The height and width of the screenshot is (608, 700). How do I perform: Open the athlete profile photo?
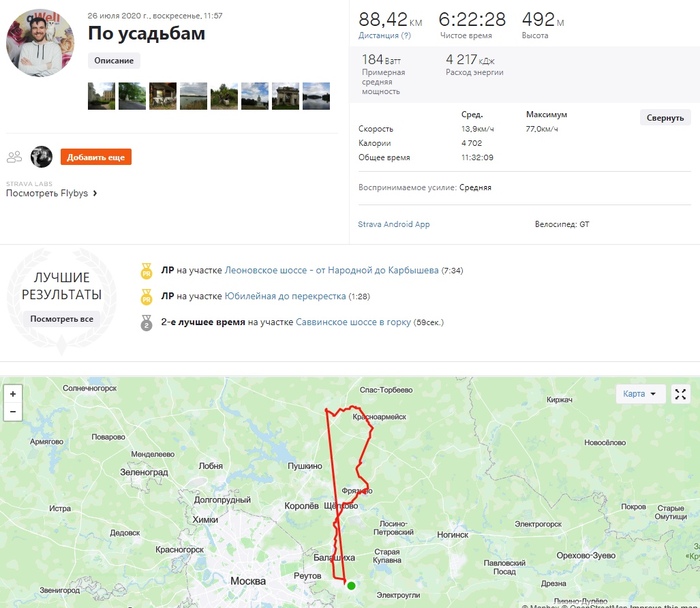(x=40, y=42)
